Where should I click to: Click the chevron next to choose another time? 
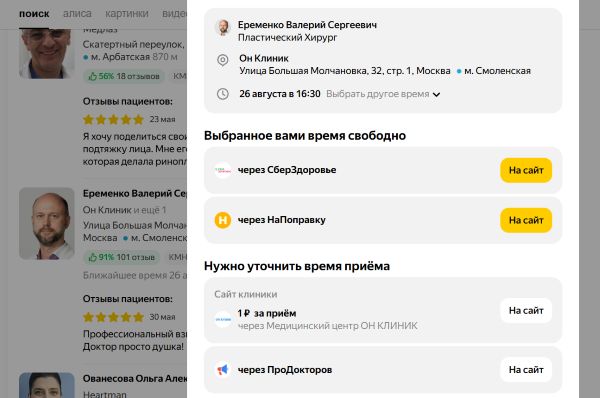[436, 95]
